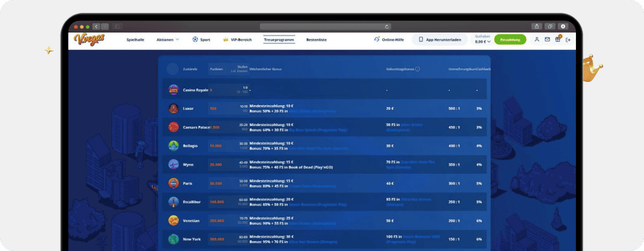Click the browser share icon
The width and height of the screenshot is (644, 251).
click(536, 26)
